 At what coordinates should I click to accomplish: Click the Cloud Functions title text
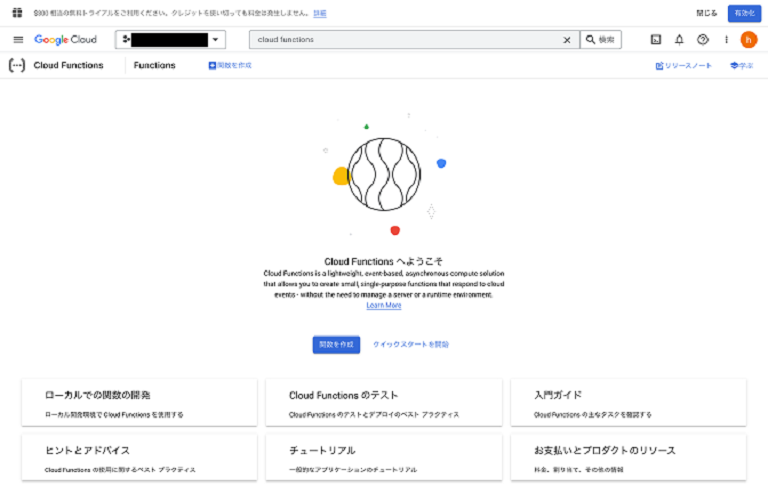[68, 65]
